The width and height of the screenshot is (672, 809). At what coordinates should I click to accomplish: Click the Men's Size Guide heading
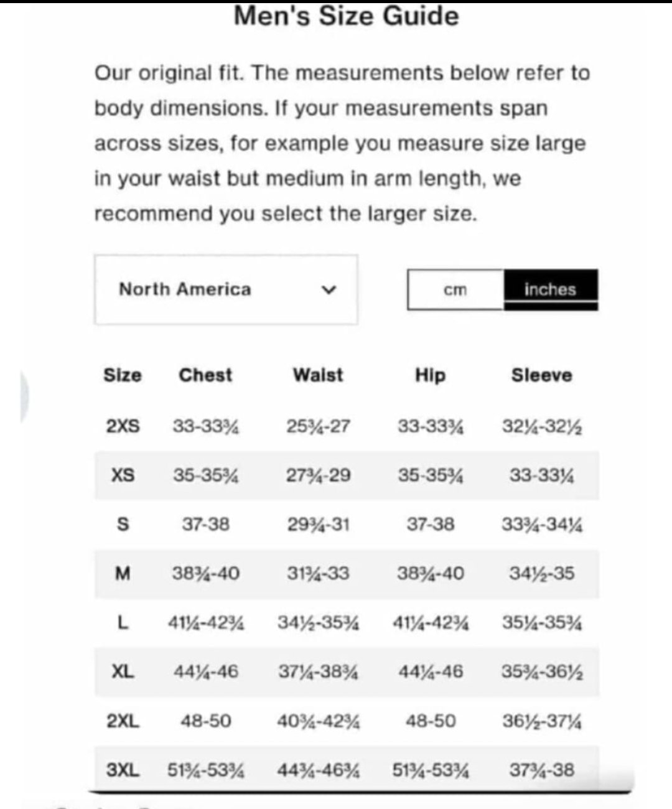[346, 16]
